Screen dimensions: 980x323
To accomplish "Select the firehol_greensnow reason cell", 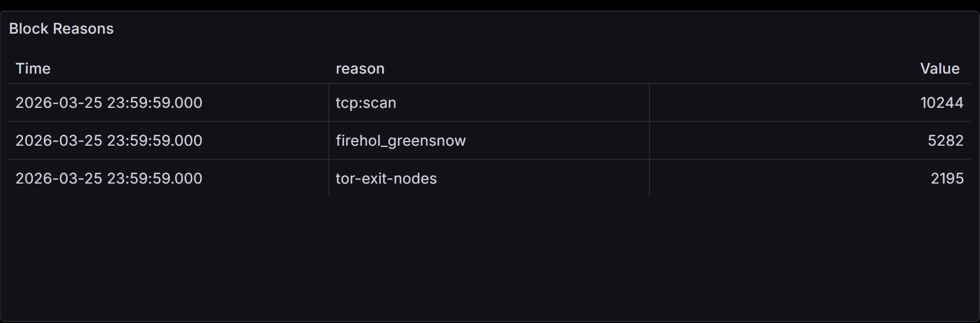I will pos(489,140).
